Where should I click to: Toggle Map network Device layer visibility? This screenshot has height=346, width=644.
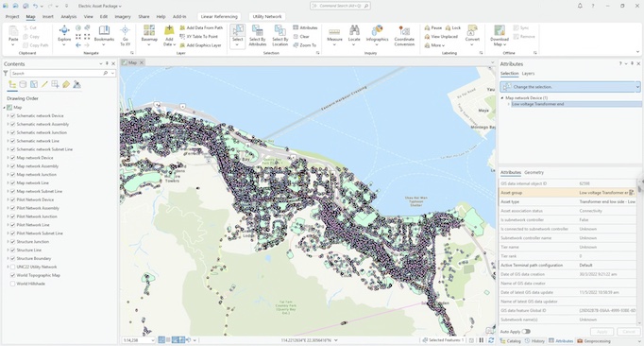click(x=12, y=158)
